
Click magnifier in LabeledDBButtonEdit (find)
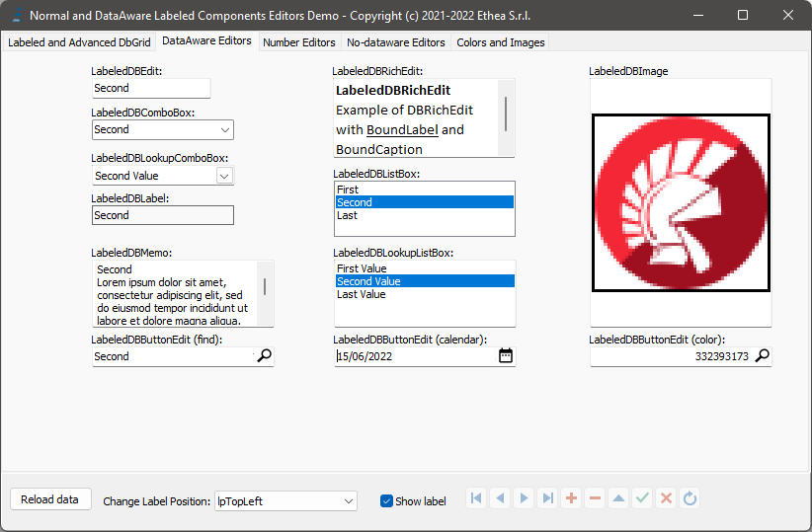[264, 356]
